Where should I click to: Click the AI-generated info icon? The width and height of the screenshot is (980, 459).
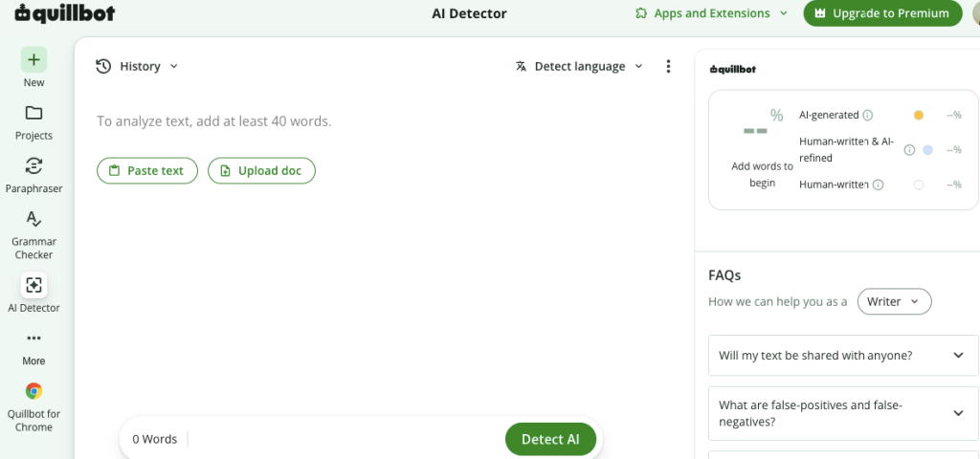(x=867, y=115)
